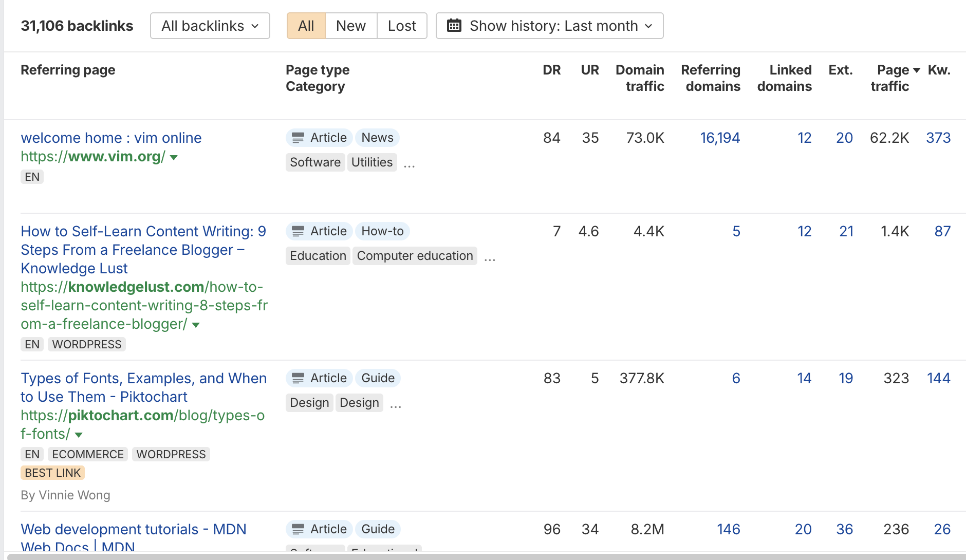
Task: Open the All backlinks dropdown
Action: pyautogui.click(x=210, y=26)
